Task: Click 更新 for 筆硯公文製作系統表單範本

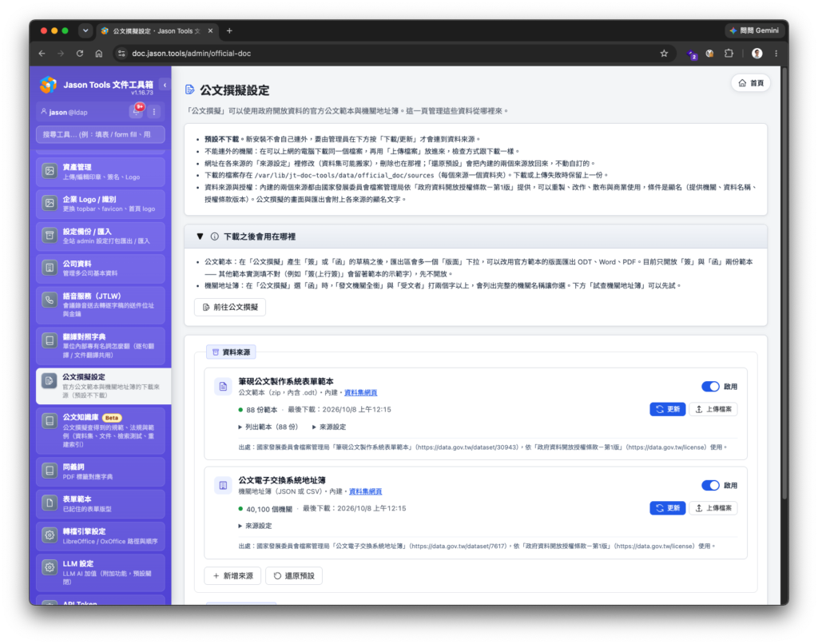Action: (x=668, y=409)
